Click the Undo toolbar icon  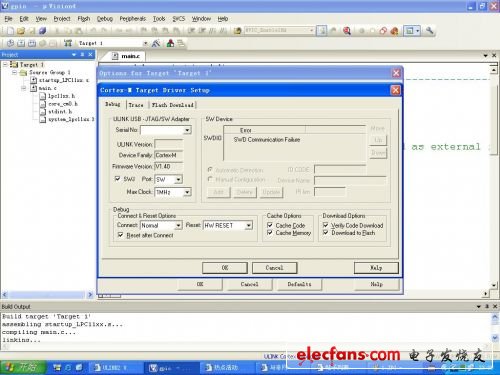point(93,31)
